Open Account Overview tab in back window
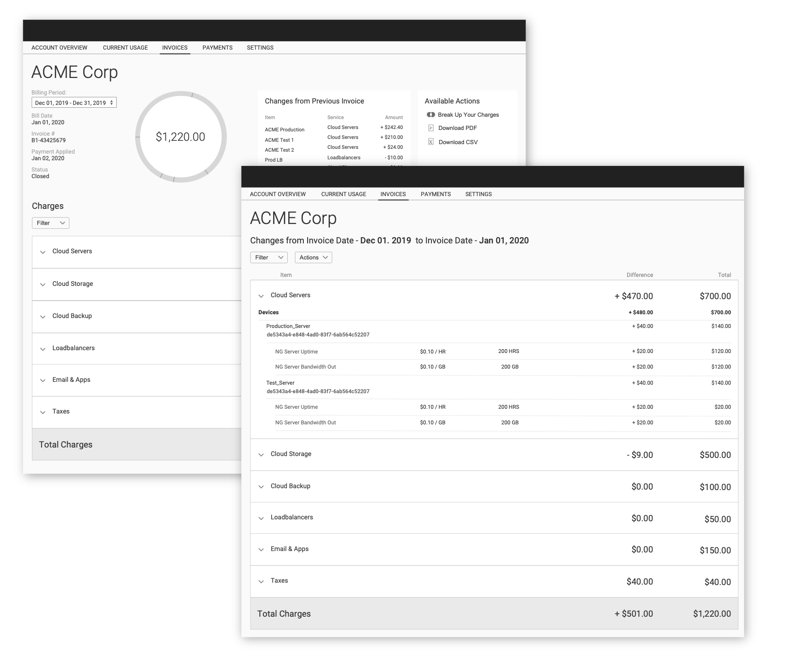This screenshot has width=791, height=672. pos(60,48)
